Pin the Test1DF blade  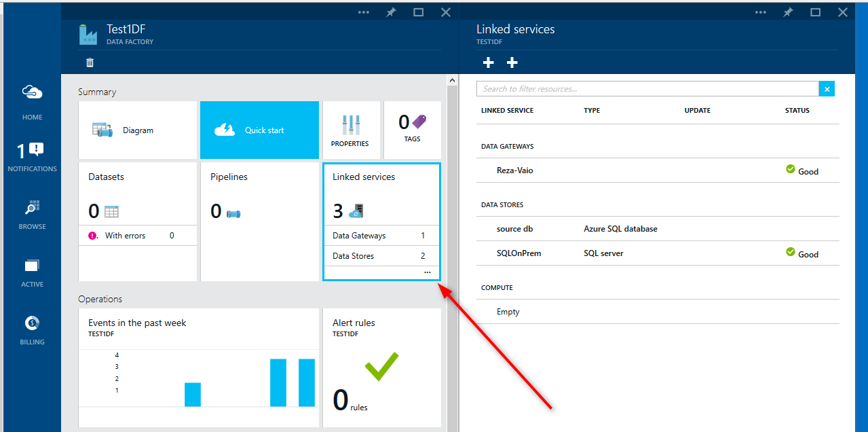391,12
